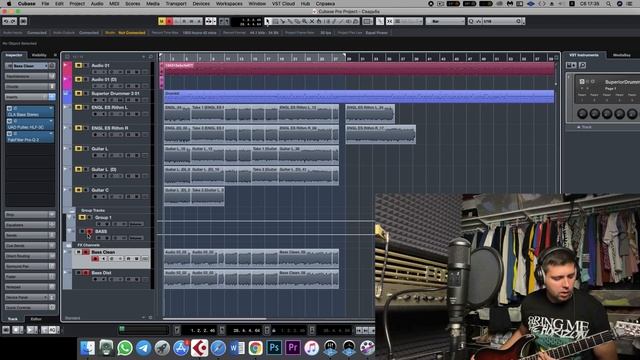Viewport: 640px width, 360px height.
Task: Open WhatsApp from the Dock
Action: [125, 348]
